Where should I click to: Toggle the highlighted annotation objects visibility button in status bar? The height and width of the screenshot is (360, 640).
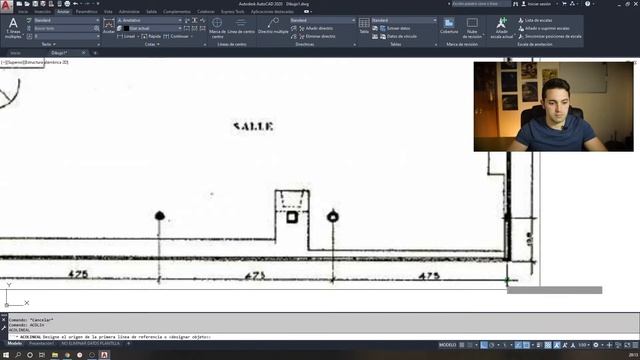557,345
